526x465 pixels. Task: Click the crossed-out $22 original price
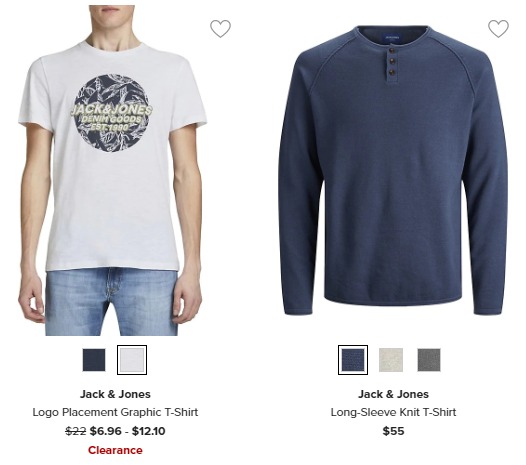pos(76,431)
